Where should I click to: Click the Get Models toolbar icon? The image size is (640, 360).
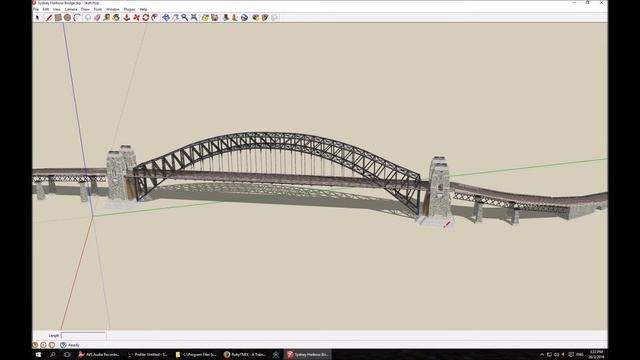tap(256, 18)
